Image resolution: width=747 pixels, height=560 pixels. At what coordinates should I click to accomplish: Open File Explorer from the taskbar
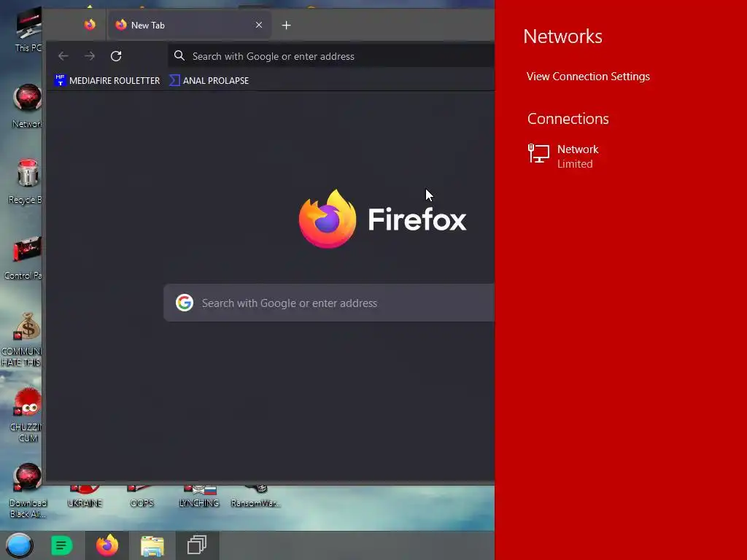coord(152,545)
